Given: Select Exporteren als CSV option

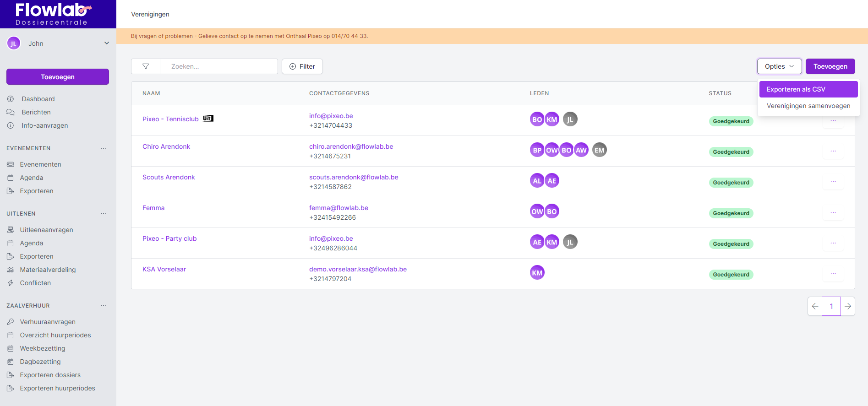Looking at the screenshot, I should pos(808,89).
